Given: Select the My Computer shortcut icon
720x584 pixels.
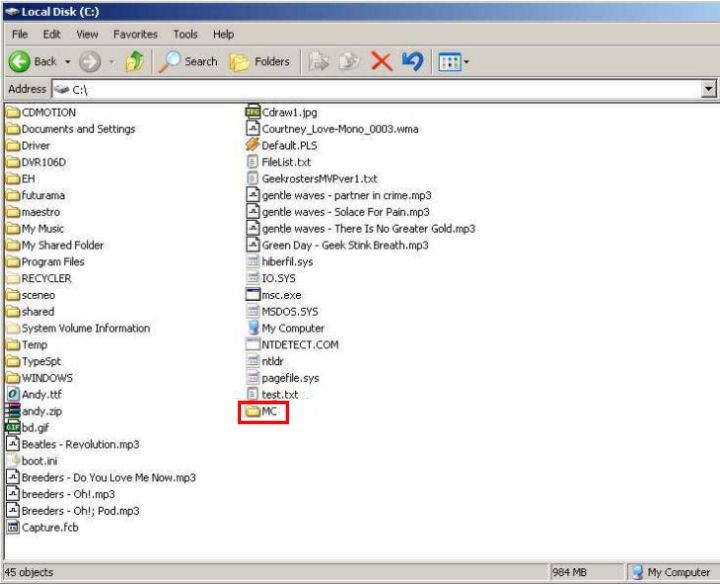Looking at the screenshot, I should pos(253,328).
